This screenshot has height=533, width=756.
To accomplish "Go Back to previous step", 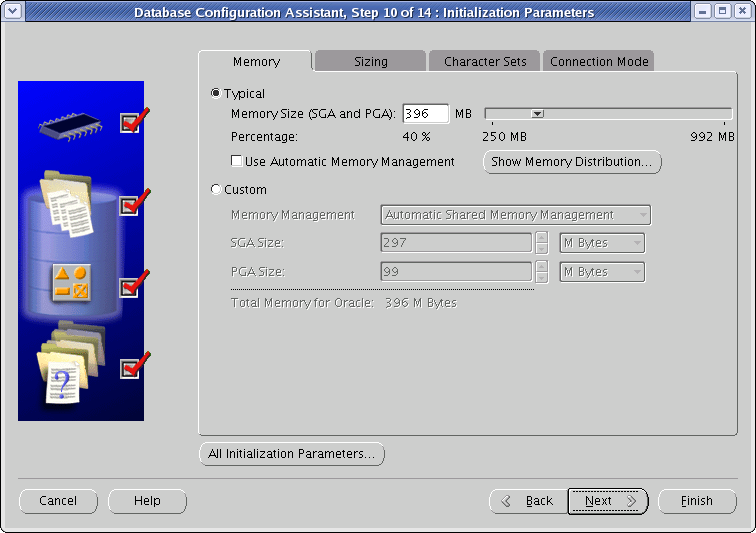I will pyautogui.click(x=528, y=501).
